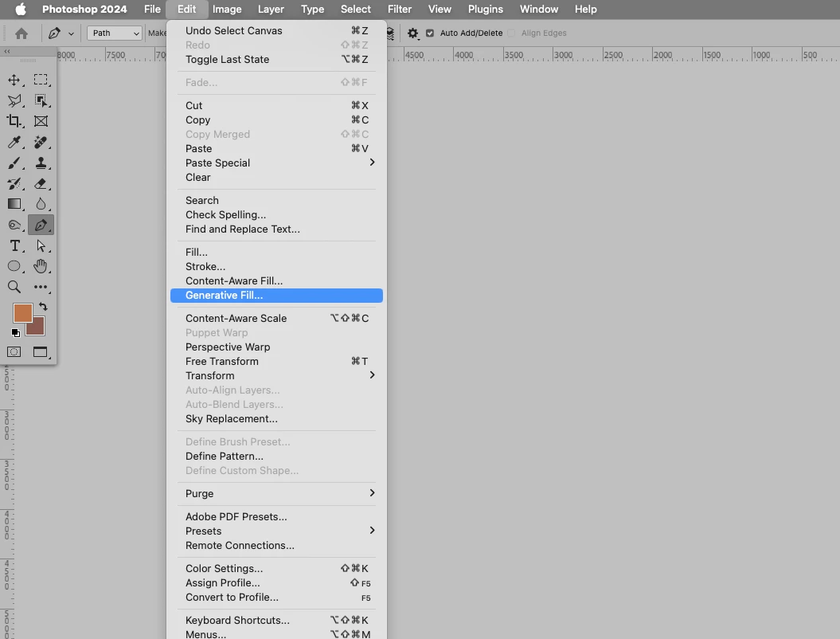Viewport: 840px width, 639px height.
Task: Choose Perspective Warp menu item
Action: pos(276,347)
